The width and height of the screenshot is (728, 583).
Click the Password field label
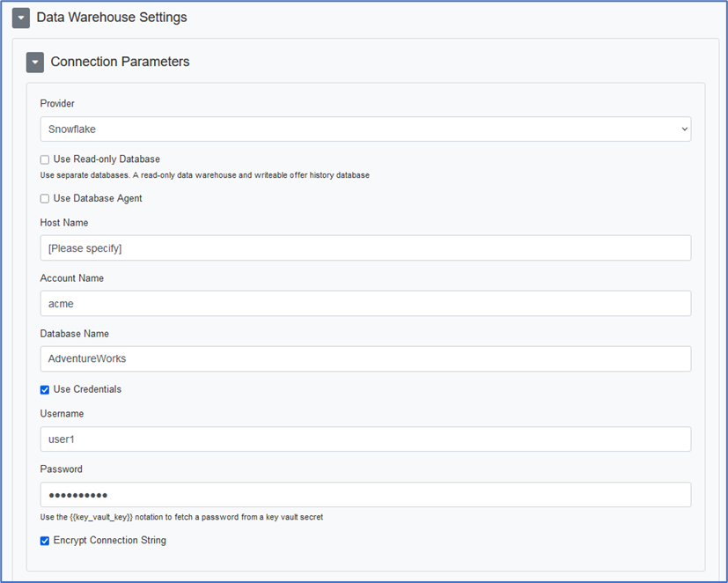click(x=62, y=469)
